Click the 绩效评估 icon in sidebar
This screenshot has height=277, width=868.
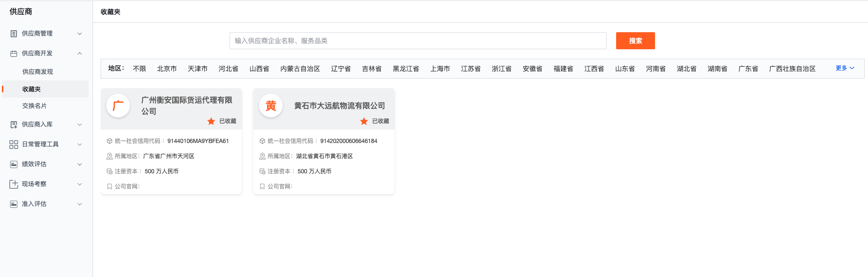coord(14,164)
